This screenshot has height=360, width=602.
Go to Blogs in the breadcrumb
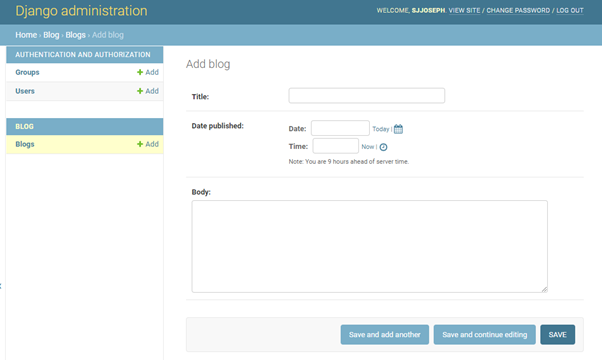(x=75, y=35)
